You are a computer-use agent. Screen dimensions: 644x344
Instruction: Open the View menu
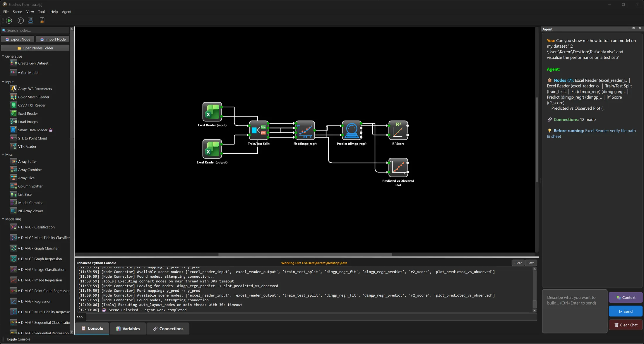[30, 12]
